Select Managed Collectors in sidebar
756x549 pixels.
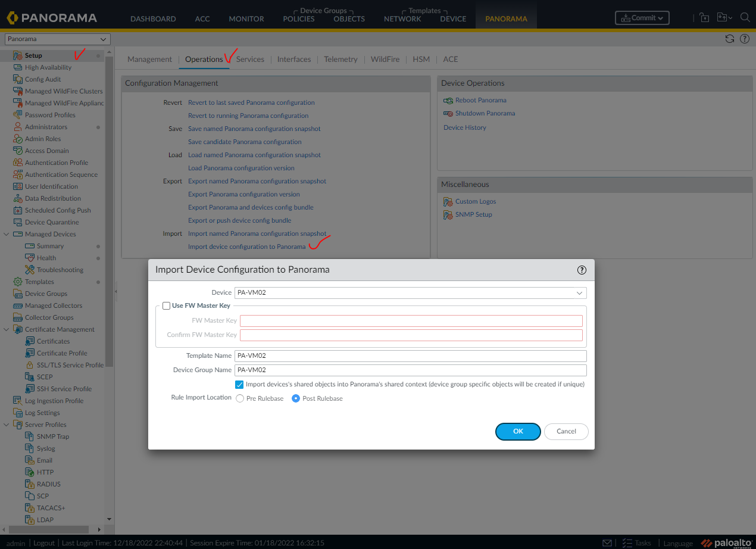click(54, 305)
